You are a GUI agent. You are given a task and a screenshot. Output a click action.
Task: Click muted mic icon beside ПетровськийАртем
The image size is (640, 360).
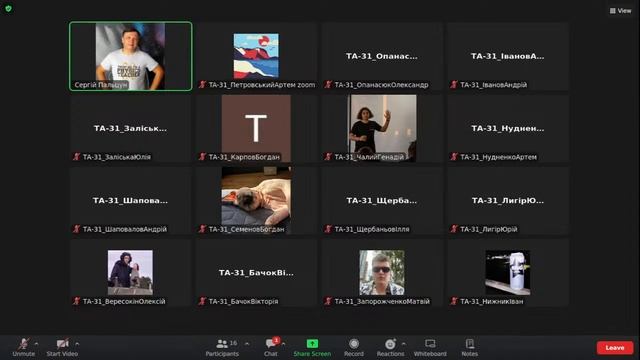tap(202, 84)
